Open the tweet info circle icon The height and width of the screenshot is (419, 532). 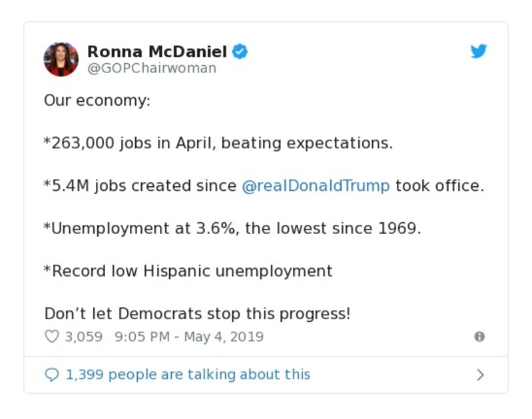coord(479,337)
